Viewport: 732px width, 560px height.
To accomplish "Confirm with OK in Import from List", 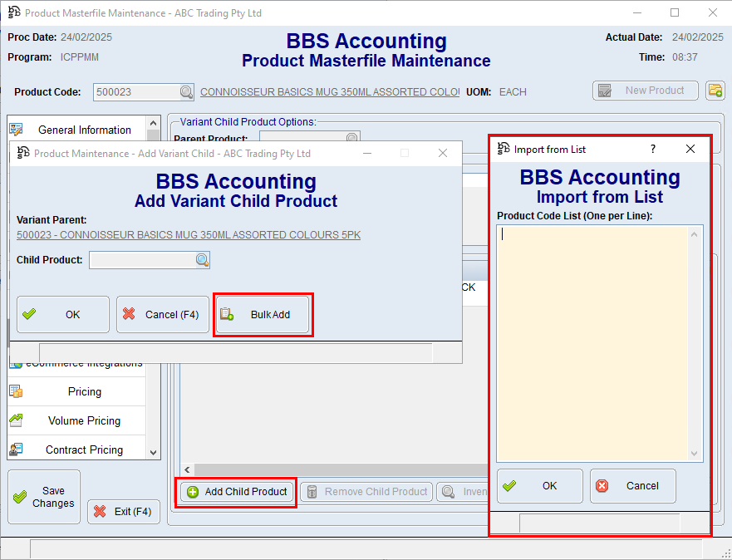I will tap(540, 486).
